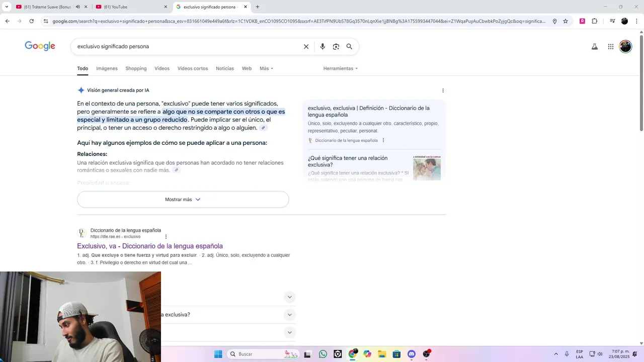The width and height of the screenshot is (644, 362).
Task: Open the three-dot options for AI overview
Action: (x=443, y=90)
